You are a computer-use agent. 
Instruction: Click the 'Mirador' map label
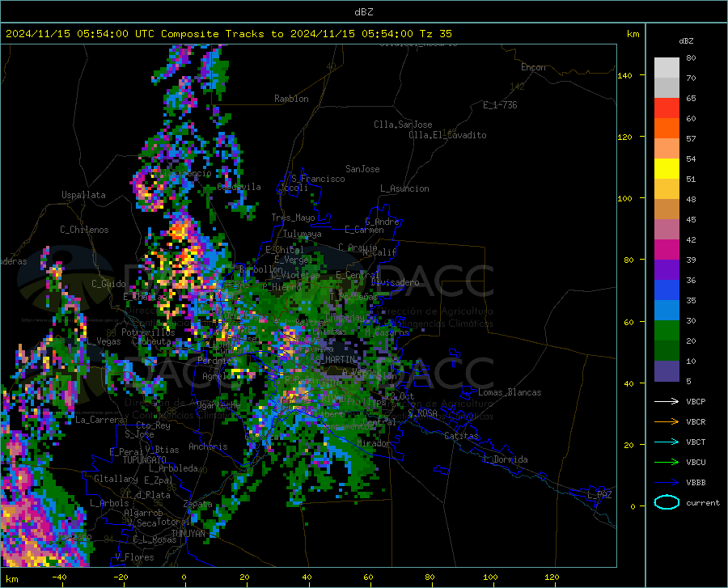374,443
